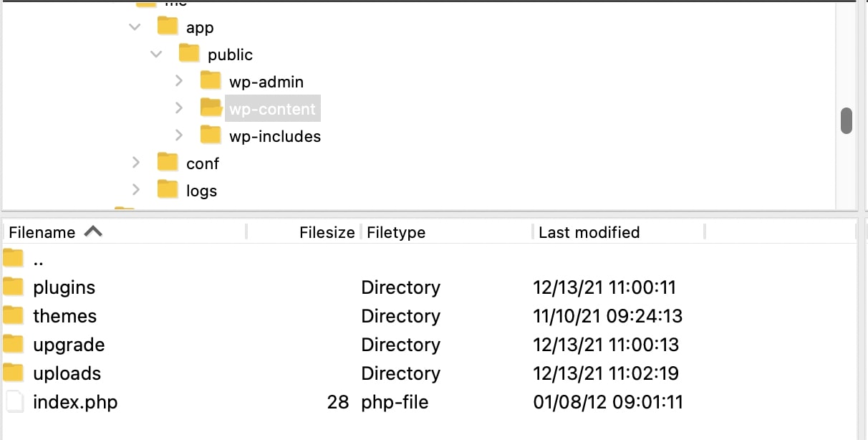Expand the wp-admin tree node
Image resolution: width=868 pixels, height=440 pixels.
[179, 81]
